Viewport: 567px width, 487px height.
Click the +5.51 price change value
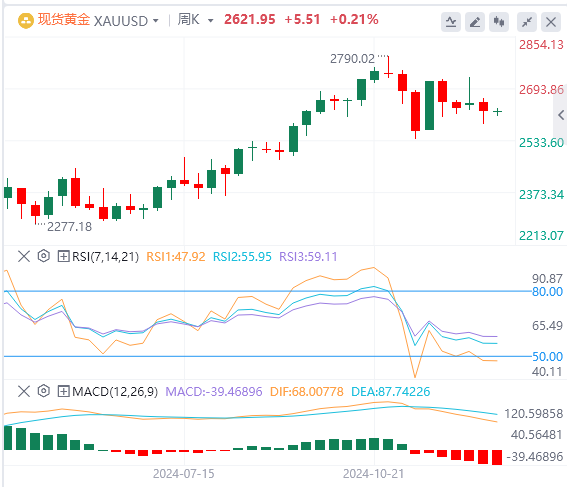[x=302, y=20]
